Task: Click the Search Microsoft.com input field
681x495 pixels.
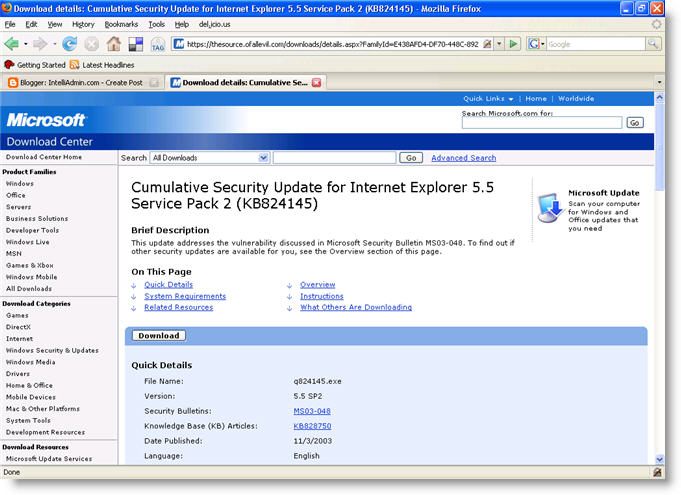Action: click(542, 123)
